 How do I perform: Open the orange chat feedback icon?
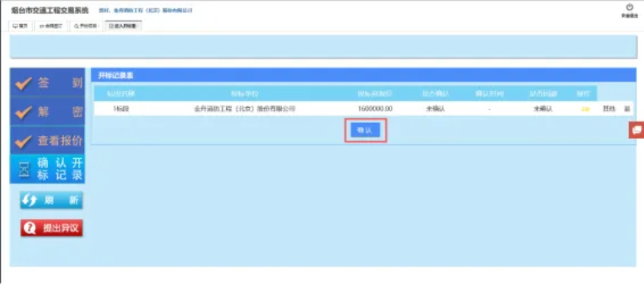[636, 130]
